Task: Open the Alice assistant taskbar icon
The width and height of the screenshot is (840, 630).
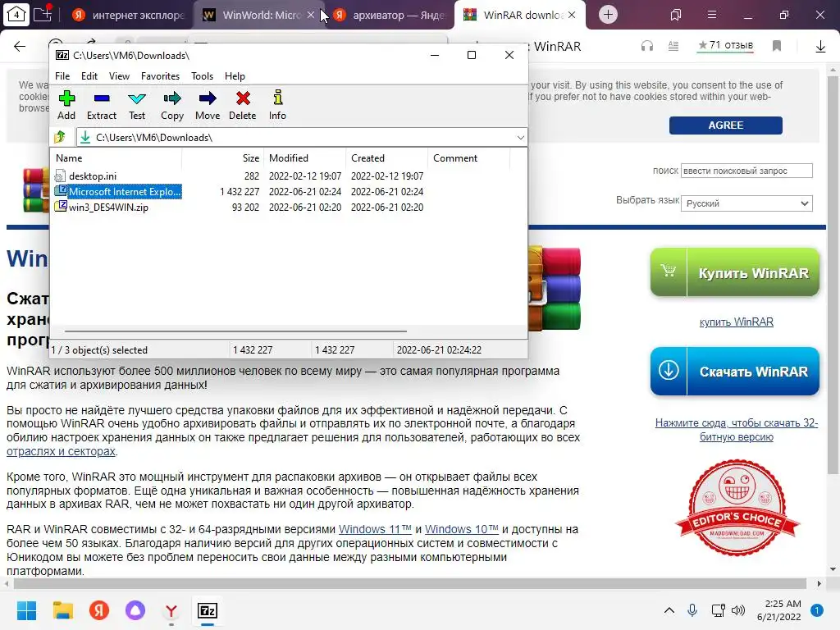Action: coord(135,610)
